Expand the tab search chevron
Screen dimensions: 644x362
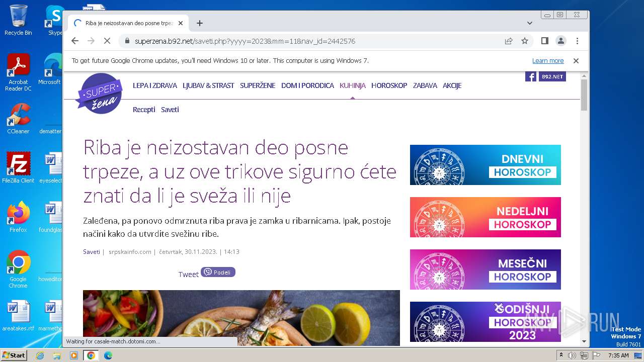coord(530,23)
